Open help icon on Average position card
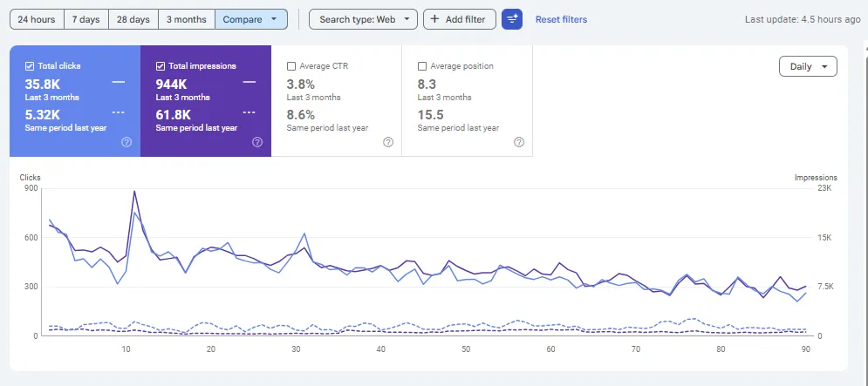 (x=519, y=142)
